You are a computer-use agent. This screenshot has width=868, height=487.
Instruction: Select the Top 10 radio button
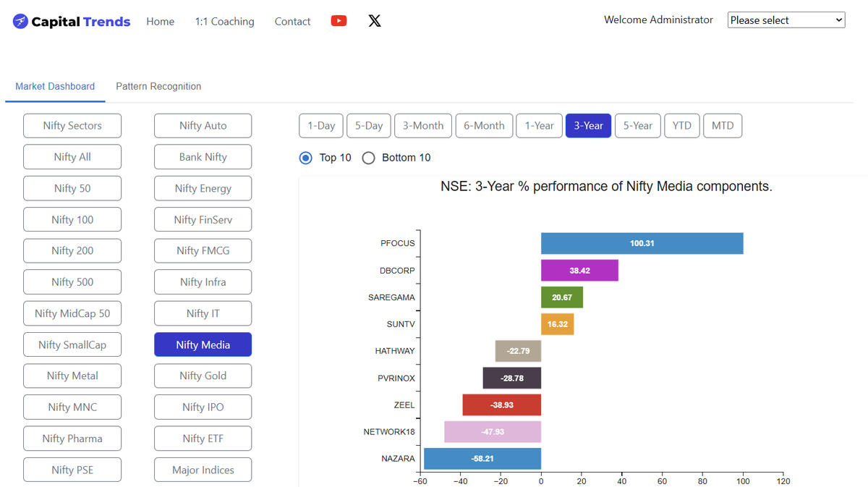point(306,158)
